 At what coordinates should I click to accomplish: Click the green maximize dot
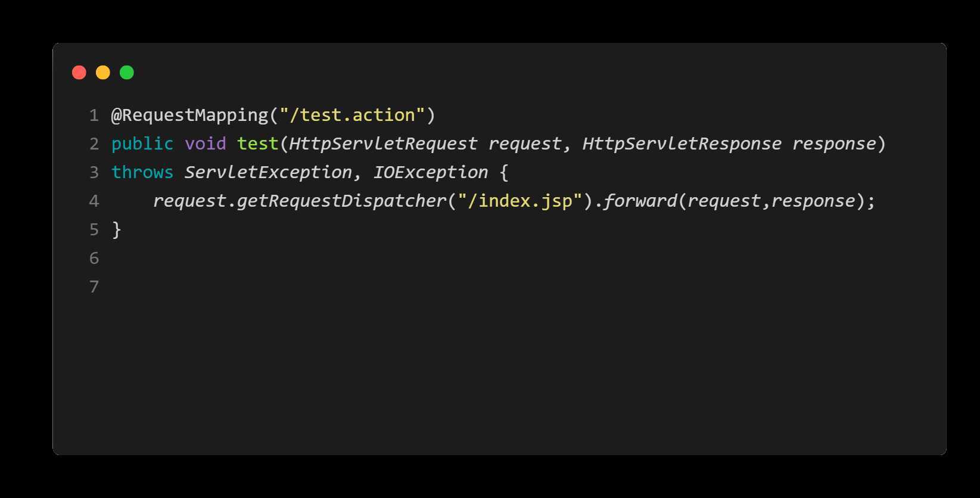(127, 73)
